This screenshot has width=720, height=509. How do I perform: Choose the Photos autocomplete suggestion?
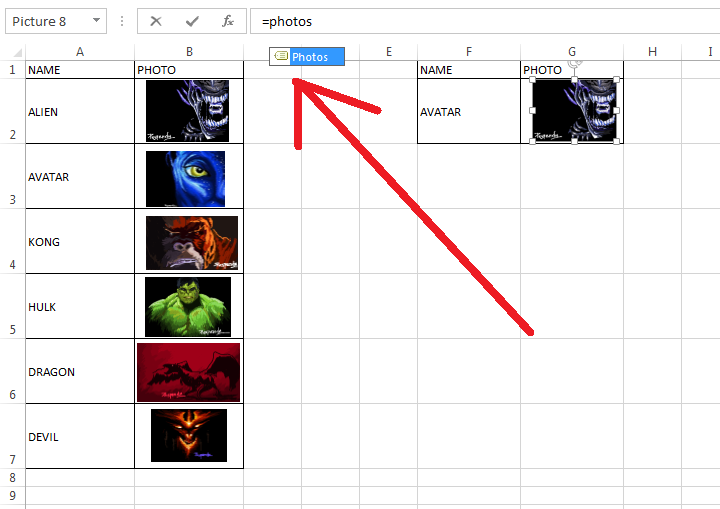[307, 57]
